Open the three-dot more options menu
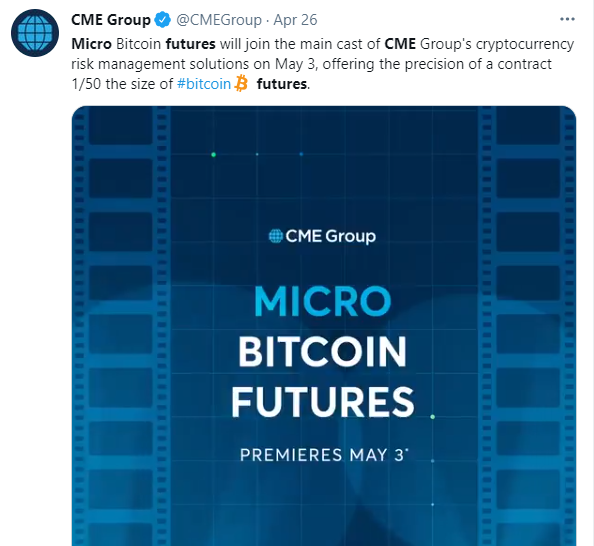Screen dimensions: 594x546 point(567,19)
